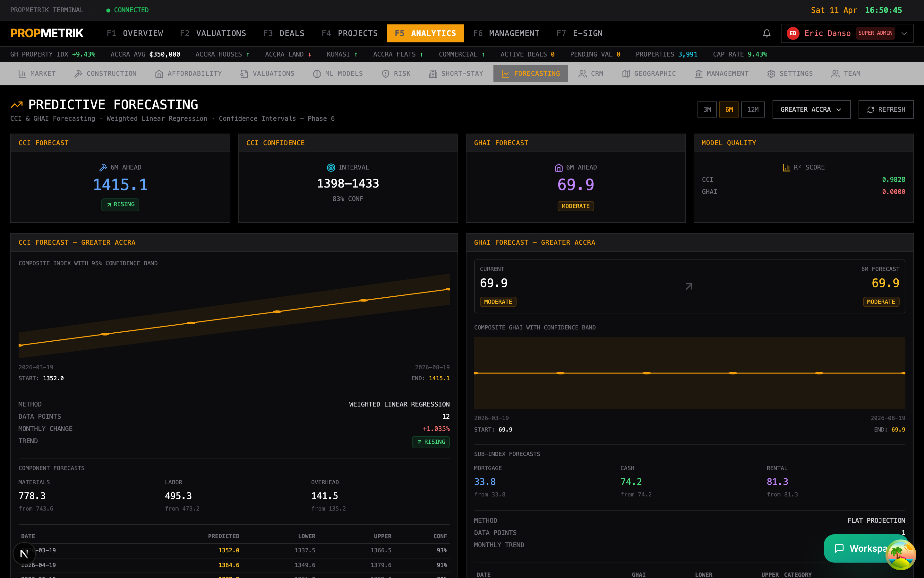Click the GHAI R² score 0.0000
Viewport: 924px width, 578px height.
pos(893,191)
